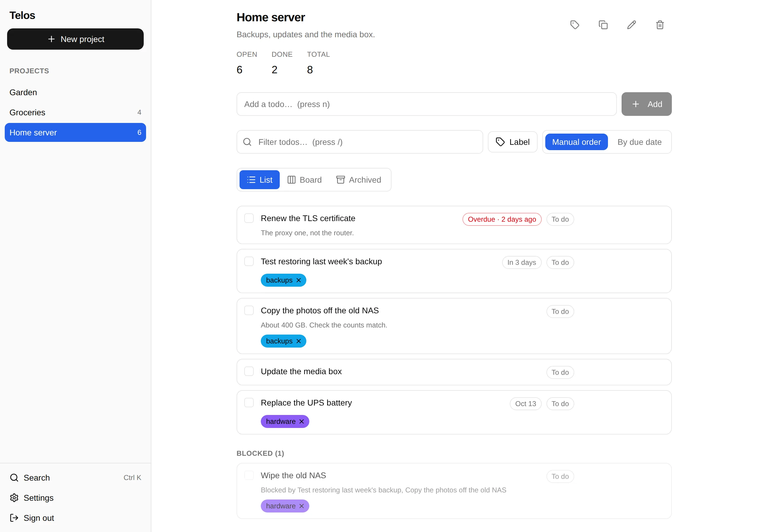Focus the Filter todos field
The width and height of the screenshot is (757, 532).
point(360,142)
